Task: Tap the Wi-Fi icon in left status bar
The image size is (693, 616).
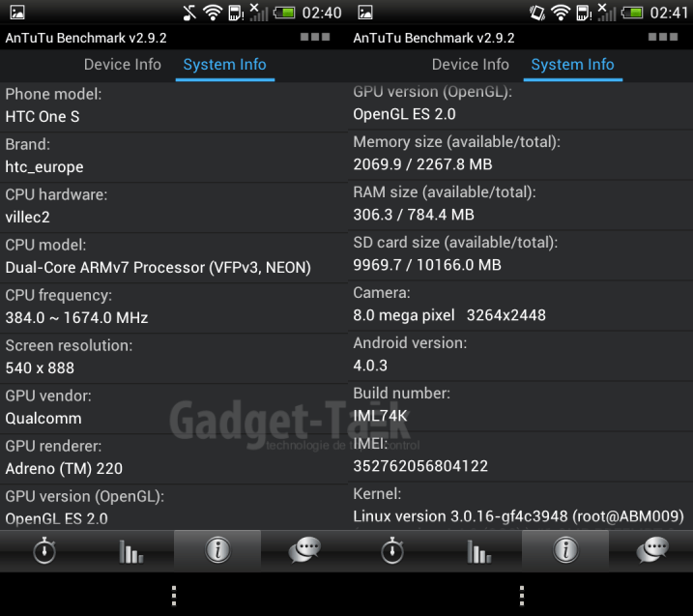Action: click(x=213, y=13)
